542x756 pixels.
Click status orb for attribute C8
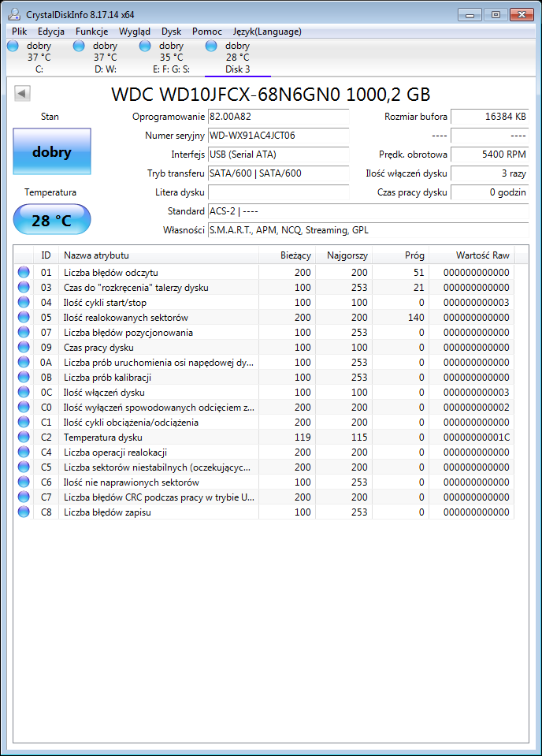[24, 511]
